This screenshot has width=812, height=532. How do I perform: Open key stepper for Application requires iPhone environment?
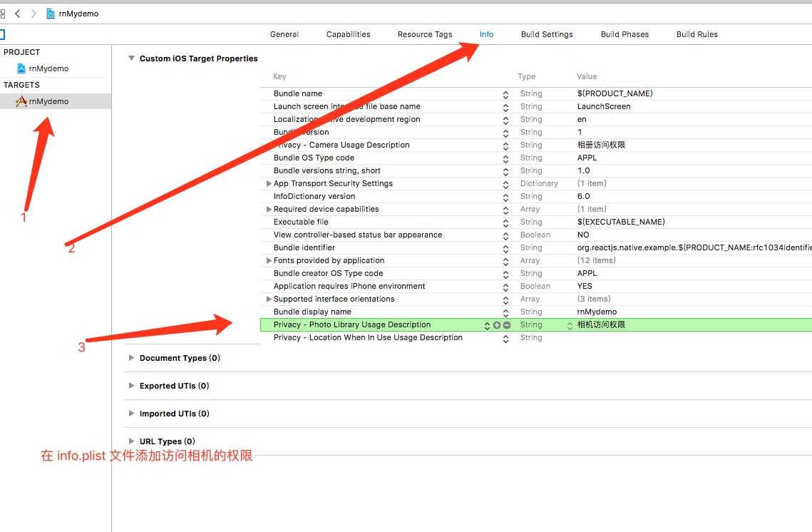(505, 287)
